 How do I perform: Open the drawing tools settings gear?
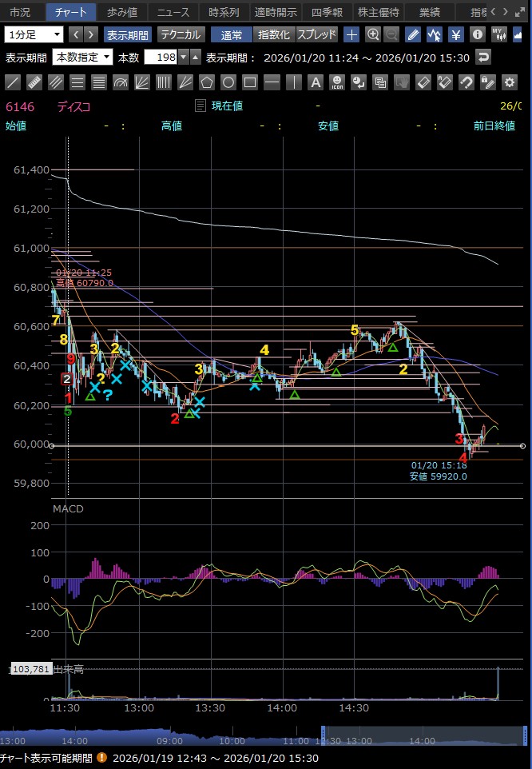(x=509, y=82)
